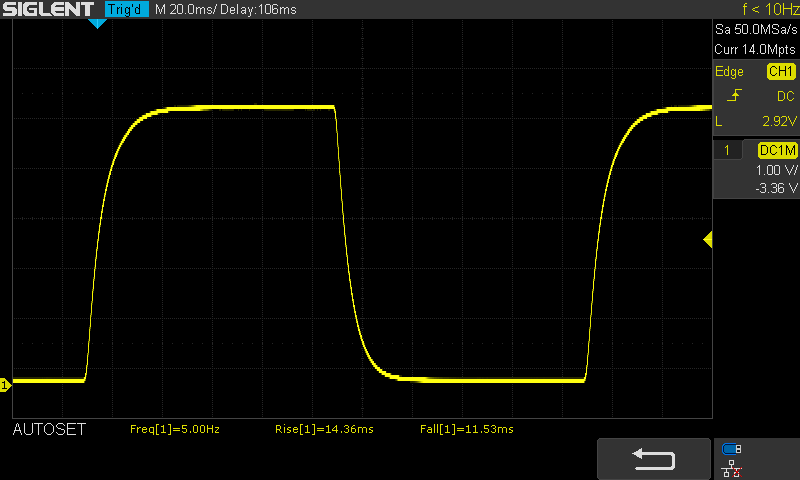Image resolution: width=800 pixels, height=480 pixels.
Task: Click the f < 10Hz frequency counter
Action: pos(770,9)
